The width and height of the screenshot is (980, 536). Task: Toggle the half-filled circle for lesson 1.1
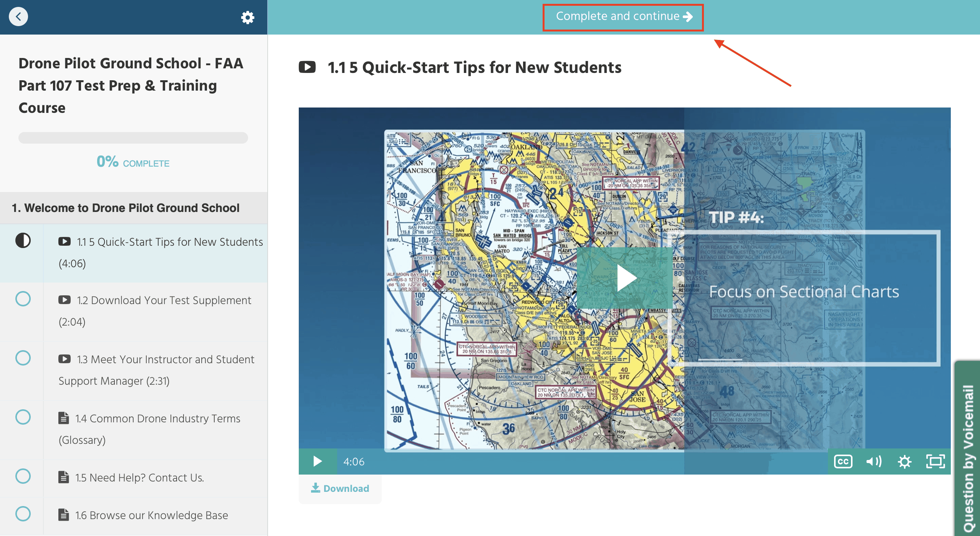23,241
